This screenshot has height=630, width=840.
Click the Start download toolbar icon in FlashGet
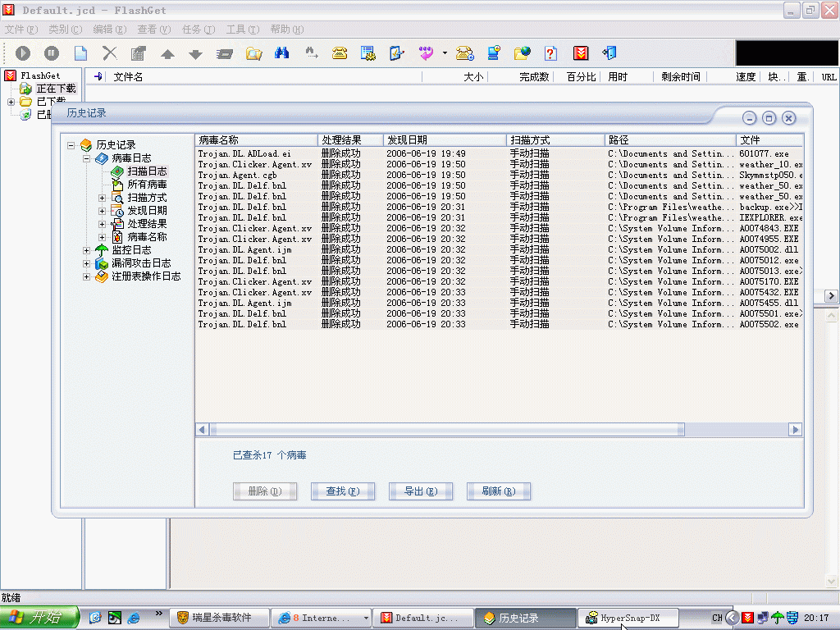(x=23, y=53)
